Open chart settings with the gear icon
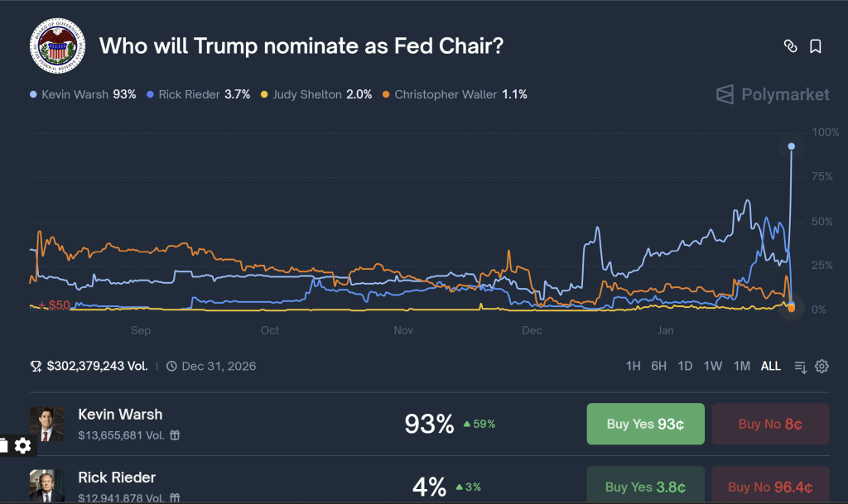This screenshot has height=504, width=848. (x=821, y=366)
